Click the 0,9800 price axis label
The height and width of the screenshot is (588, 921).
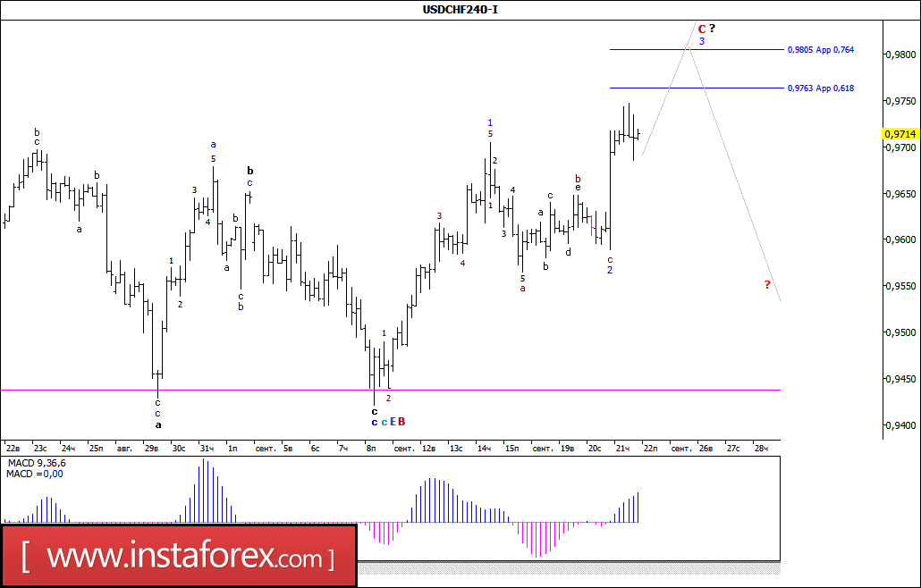900,55
